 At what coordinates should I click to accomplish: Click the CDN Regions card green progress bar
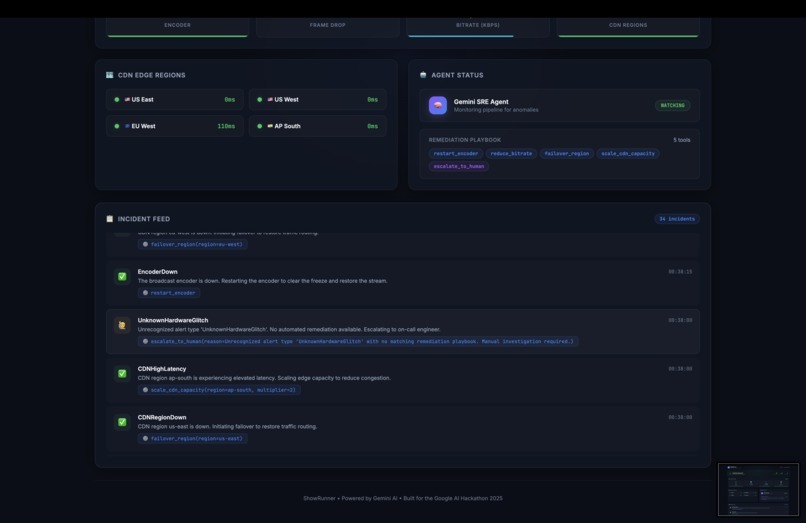pyautogui.click(x=628, y=36)
